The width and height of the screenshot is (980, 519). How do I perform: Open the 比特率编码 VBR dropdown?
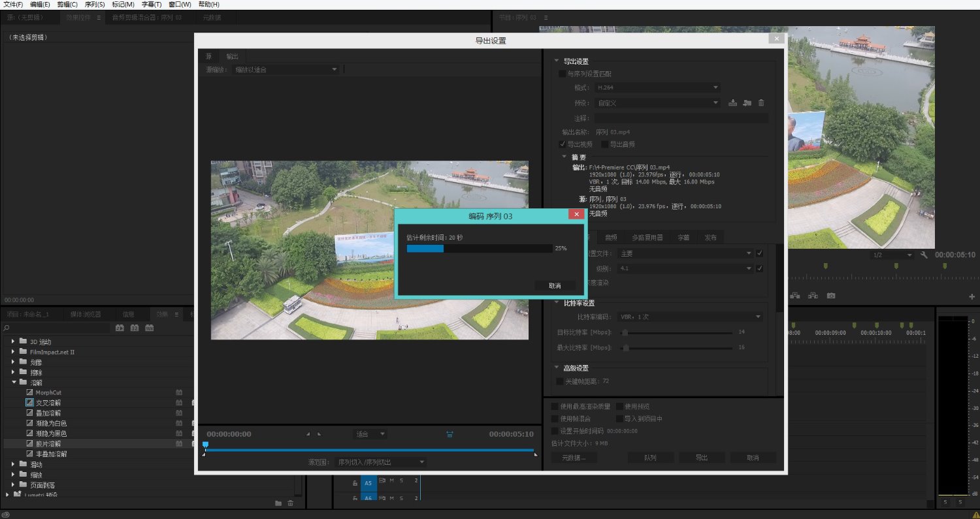[x=691, y=317]
